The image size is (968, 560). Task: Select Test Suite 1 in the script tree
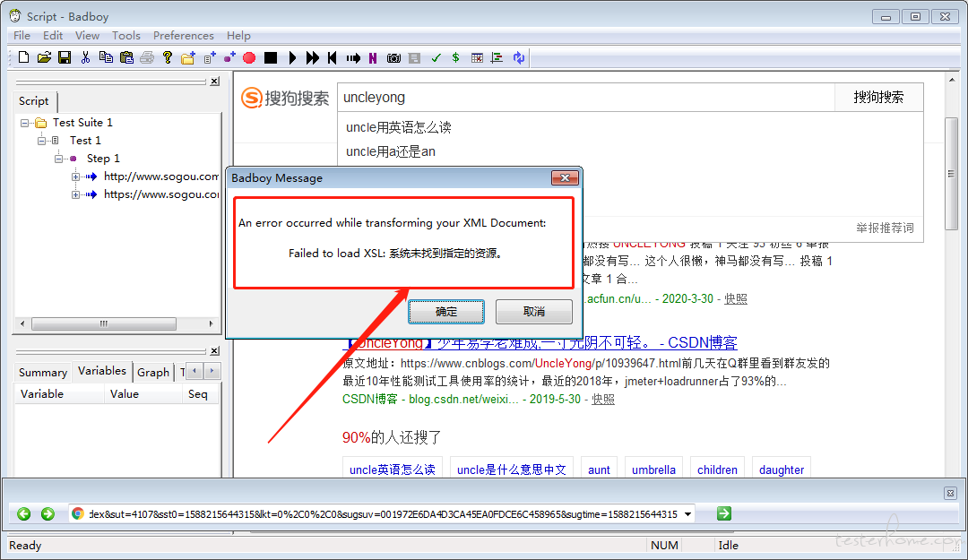82,122
